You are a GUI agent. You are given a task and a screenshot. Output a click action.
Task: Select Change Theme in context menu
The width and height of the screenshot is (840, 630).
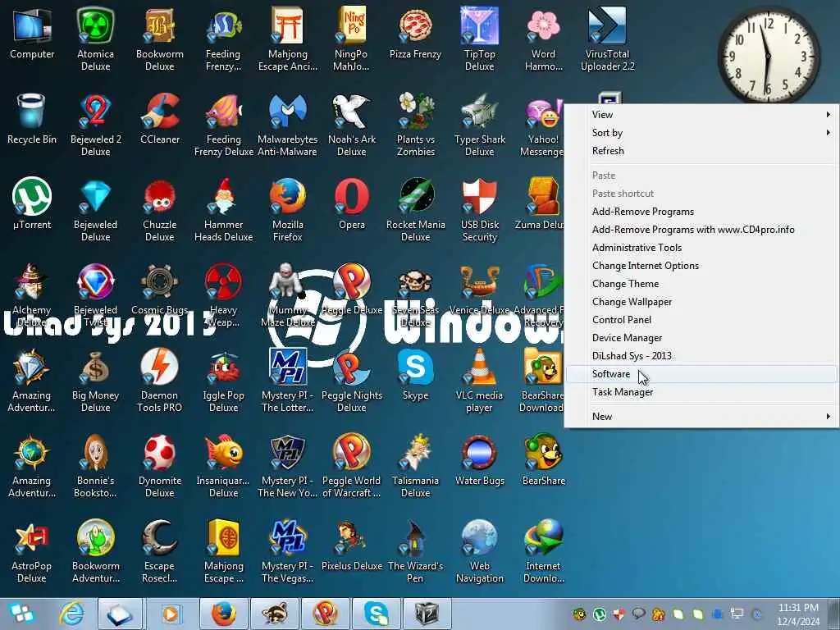tap(702, 283)
